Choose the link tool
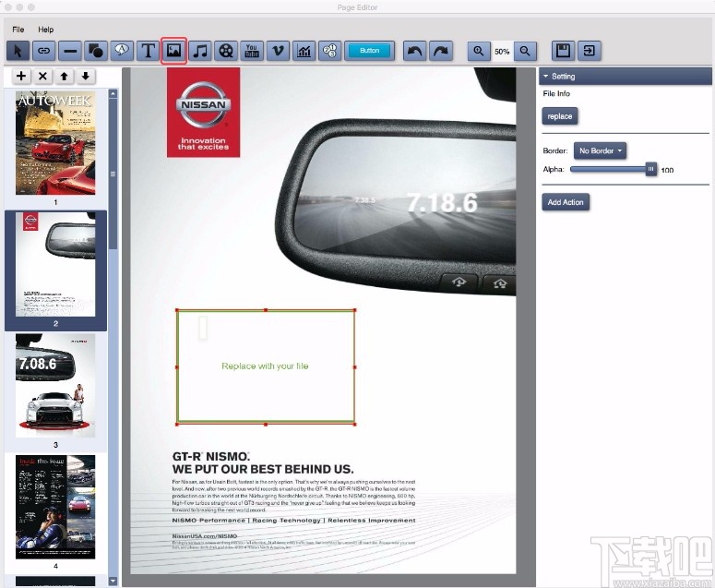Screen dimensions: 715x588 pos(43,51)
